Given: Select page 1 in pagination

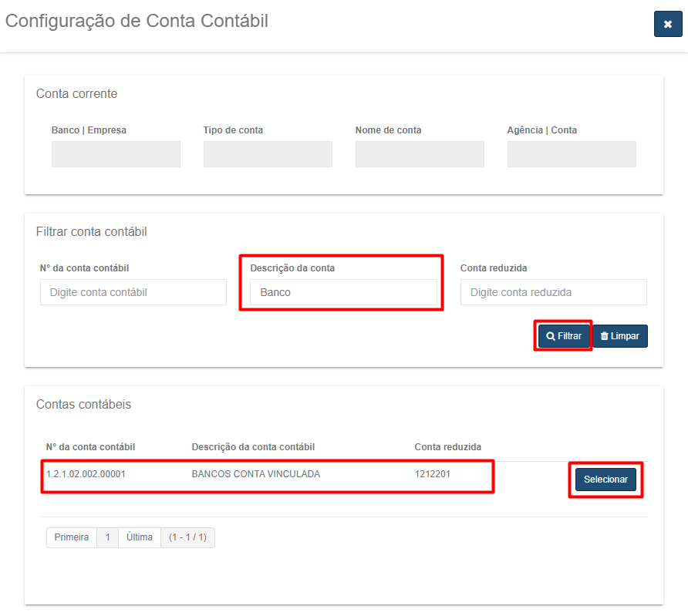Looking at the screenshot, I should pos(107,537).
